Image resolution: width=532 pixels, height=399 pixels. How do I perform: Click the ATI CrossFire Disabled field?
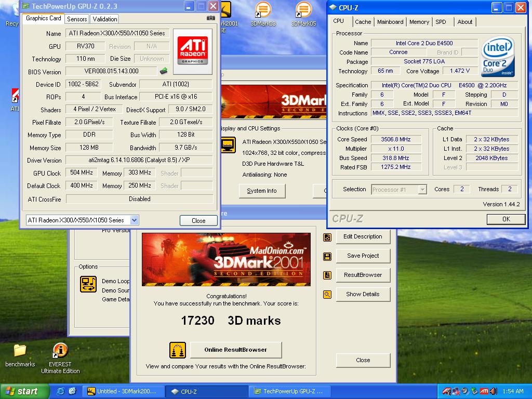pyautogui.click(x=139, y=199)
